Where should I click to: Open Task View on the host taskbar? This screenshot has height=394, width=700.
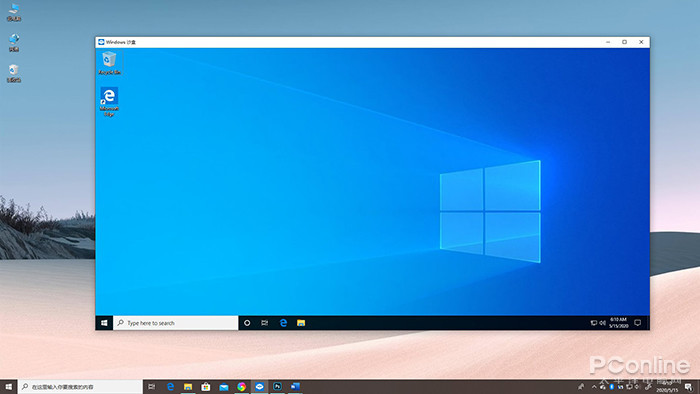click(152, 386)
